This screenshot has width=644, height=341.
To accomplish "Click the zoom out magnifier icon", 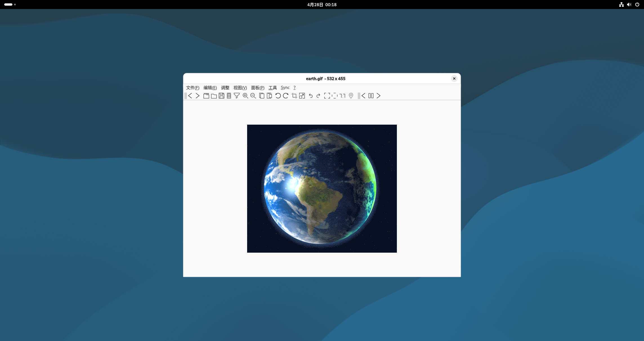I will pyautogui.click(x=253, y=96).
